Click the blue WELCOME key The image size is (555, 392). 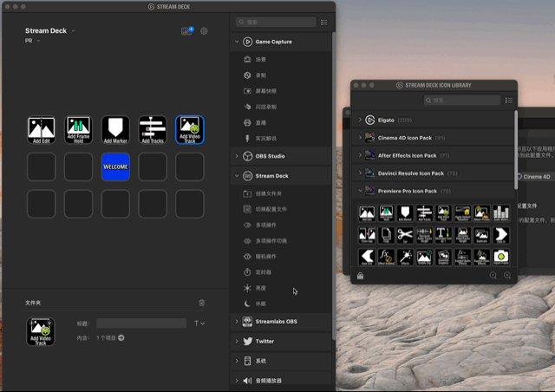[x=115, y=167]
